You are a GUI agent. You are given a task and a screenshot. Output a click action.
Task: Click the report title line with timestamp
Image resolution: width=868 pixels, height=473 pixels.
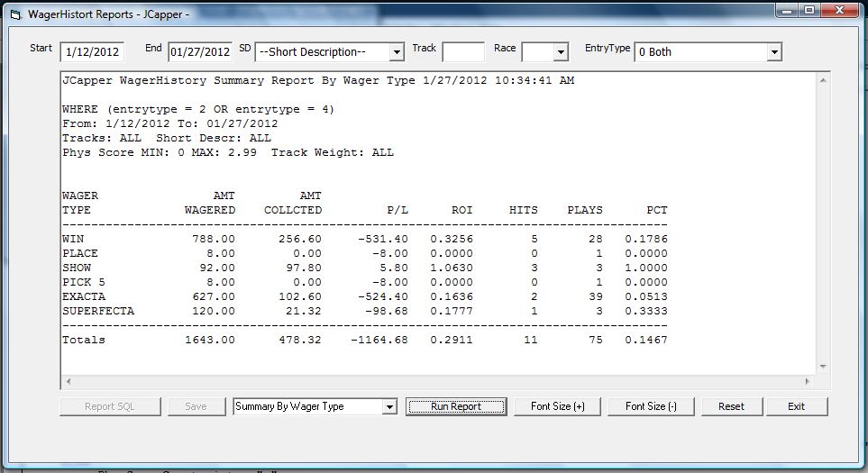click(x=318, y=81)
